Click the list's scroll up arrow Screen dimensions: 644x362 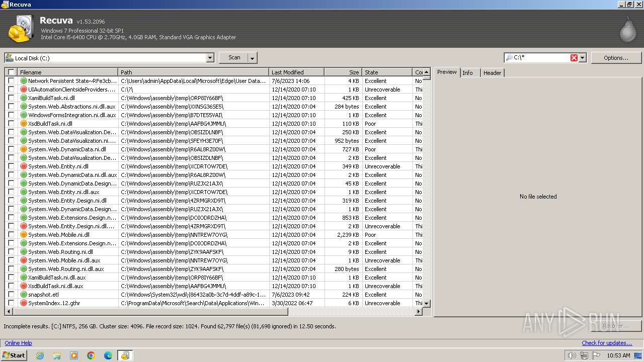(427, 72)
